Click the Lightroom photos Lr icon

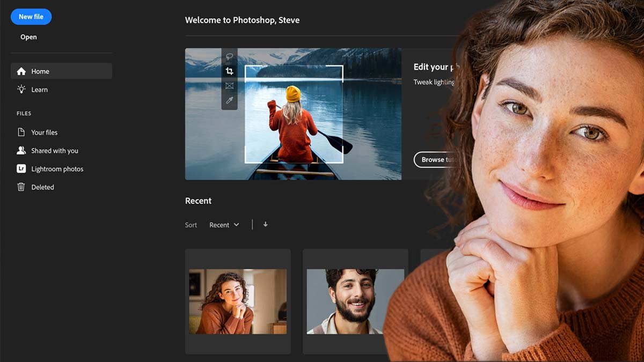(x=21, y=168)
